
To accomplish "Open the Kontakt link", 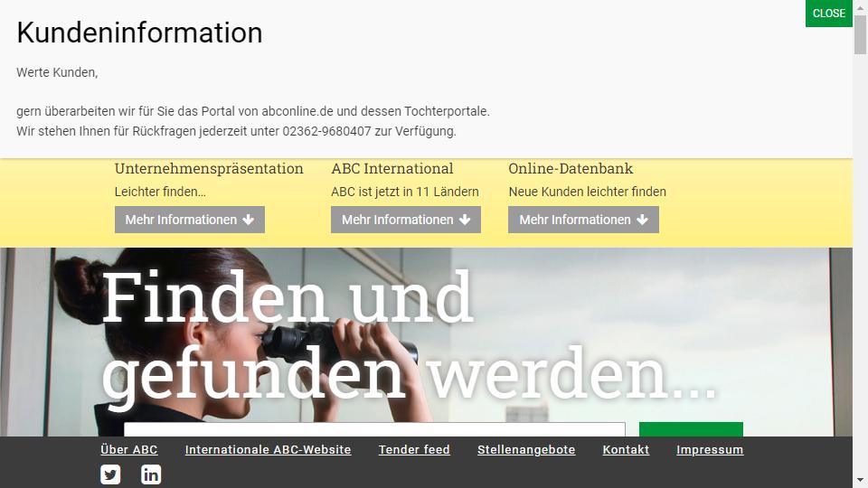I will coord(626,450).
